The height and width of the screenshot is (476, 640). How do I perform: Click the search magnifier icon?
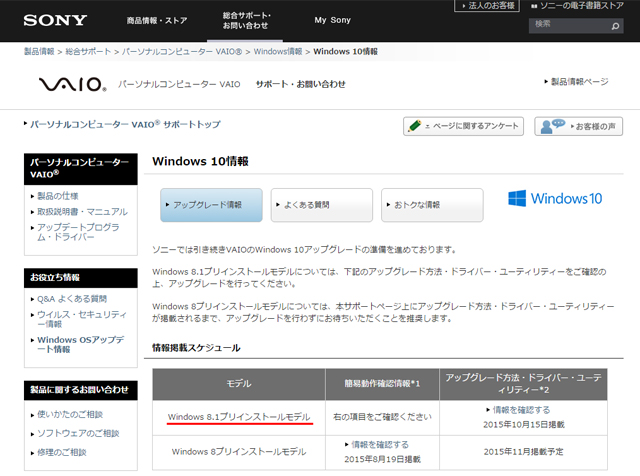pos(615,27)
